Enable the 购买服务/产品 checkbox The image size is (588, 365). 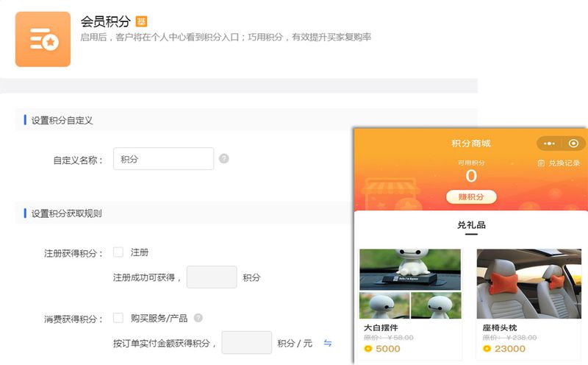tap(118, 318)
